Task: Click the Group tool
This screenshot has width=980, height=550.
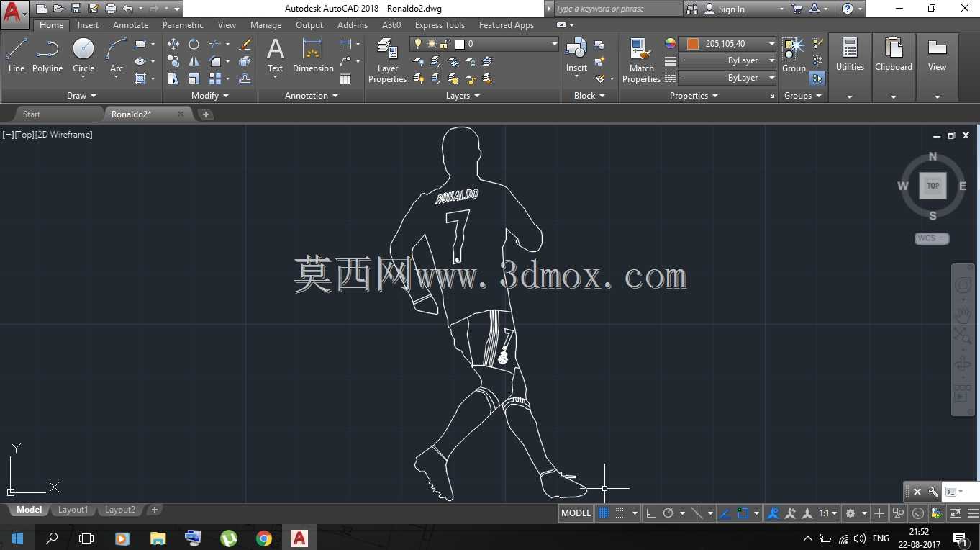Action: 794,56
